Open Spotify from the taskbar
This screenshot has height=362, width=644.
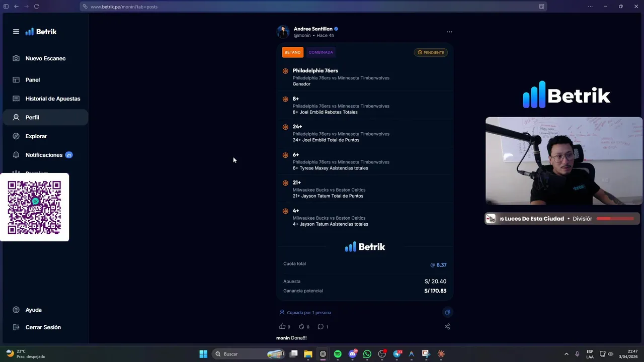pos(338,354)
